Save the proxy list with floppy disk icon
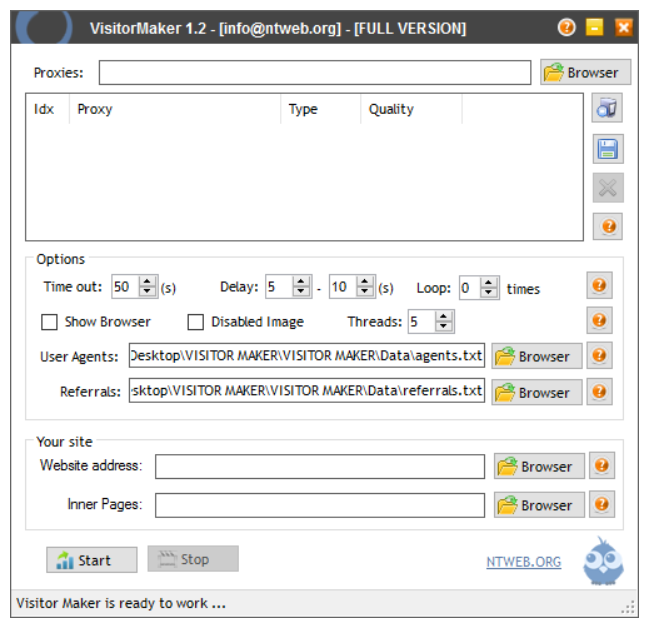Image resolution: width=650 pixels, height=625 pixels. (608, 148)
